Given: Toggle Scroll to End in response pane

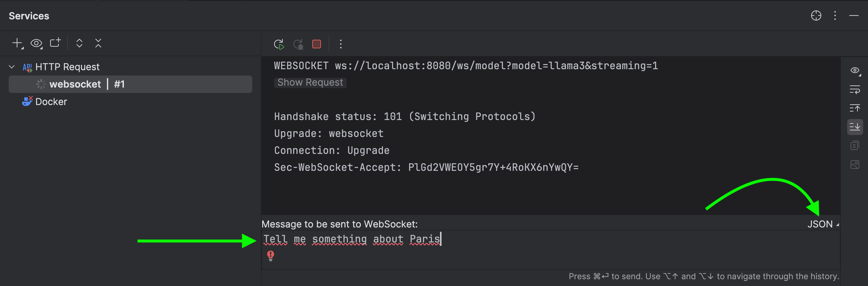Looking at the screenshot, I should pyautogui.click(x=855, y=127).
